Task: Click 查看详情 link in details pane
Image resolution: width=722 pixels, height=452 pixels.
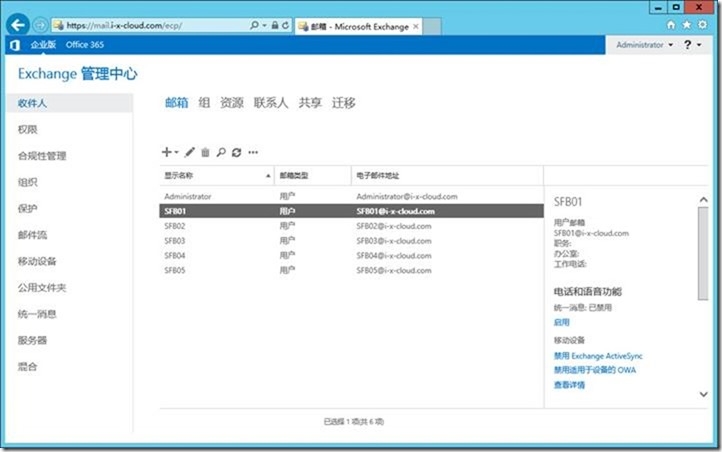Action: (569, 385)
